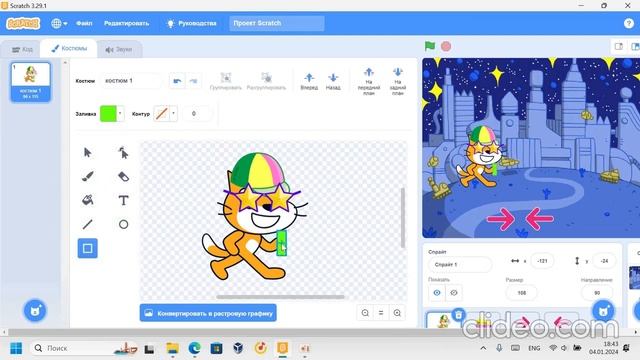Click the costume name field
The width and height of the screenshot is (640, 360).
(131, 81)
